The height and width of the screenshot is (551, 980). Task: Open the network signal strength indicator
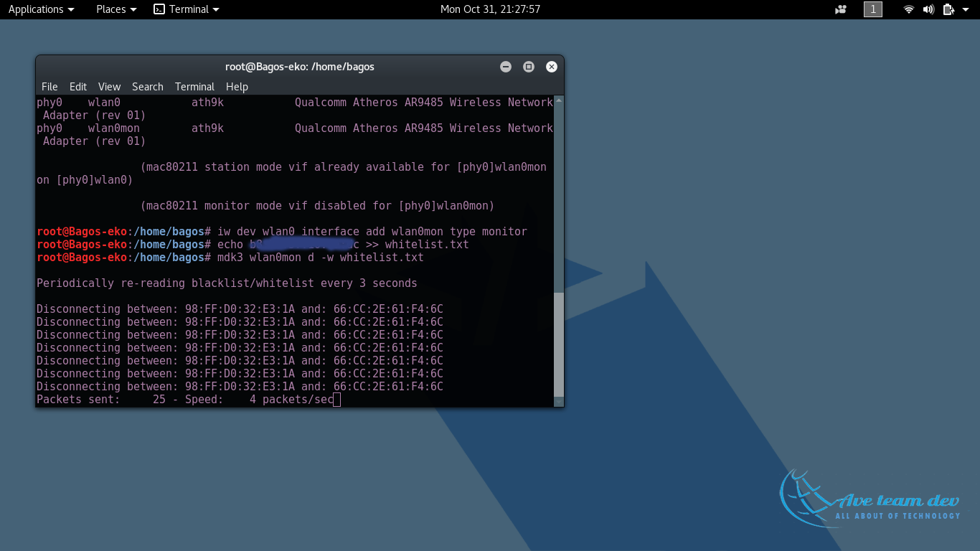[909, 9]
